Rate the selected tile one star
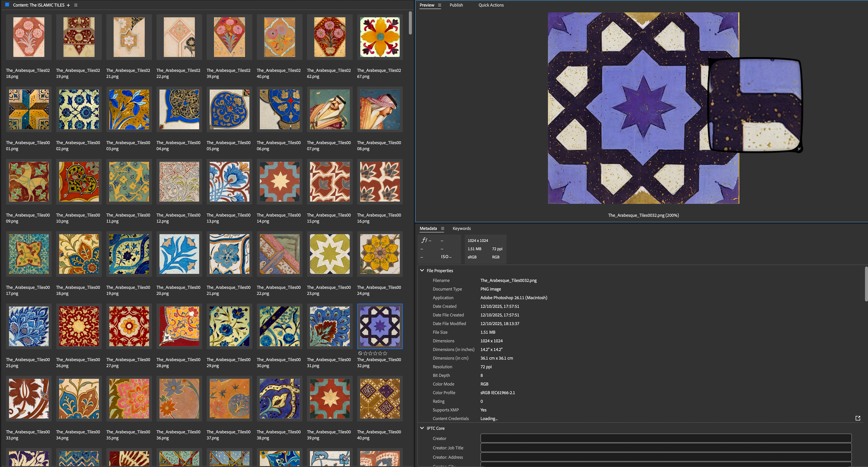Viewport: 868px width, 467px height. [x=366, y=354]
